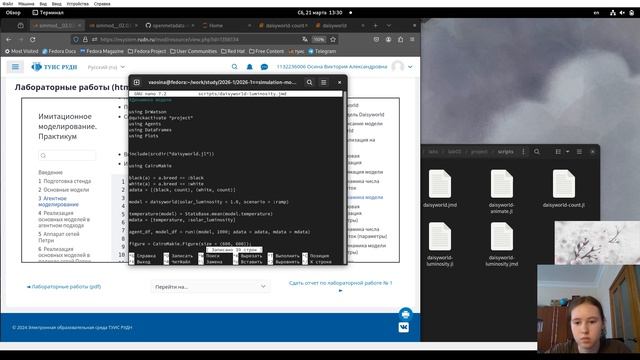Click the blue print button near the footer
640x360 pixels.
coord(405,314)
